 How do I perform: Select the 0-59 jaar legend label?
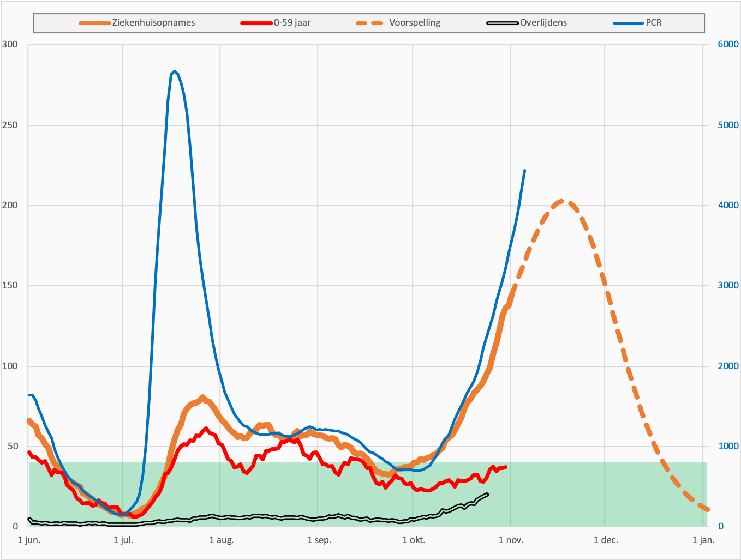pos(292,23)
